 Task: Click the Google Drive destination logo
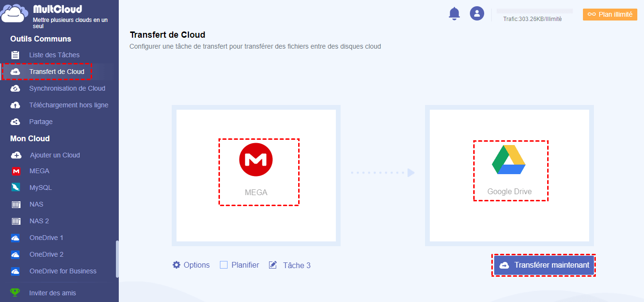coord(509,159)
